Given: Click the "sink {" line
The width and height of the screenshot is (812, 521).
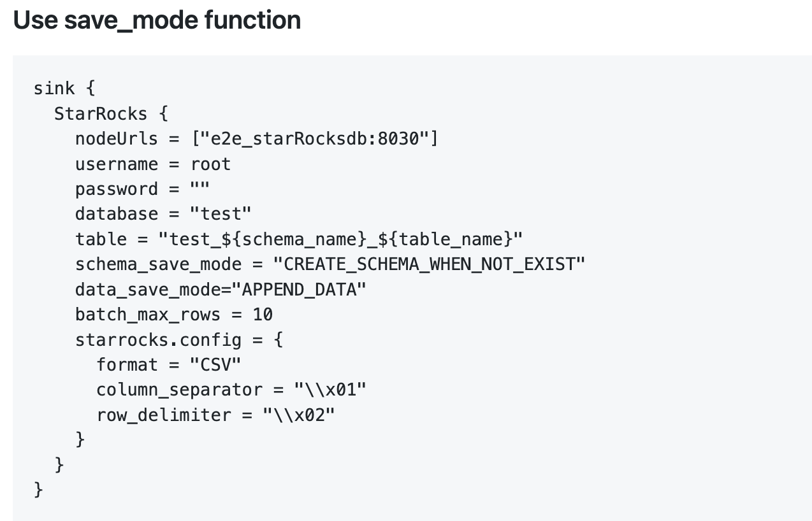Looking at the screenshot, I should (64, 89).
